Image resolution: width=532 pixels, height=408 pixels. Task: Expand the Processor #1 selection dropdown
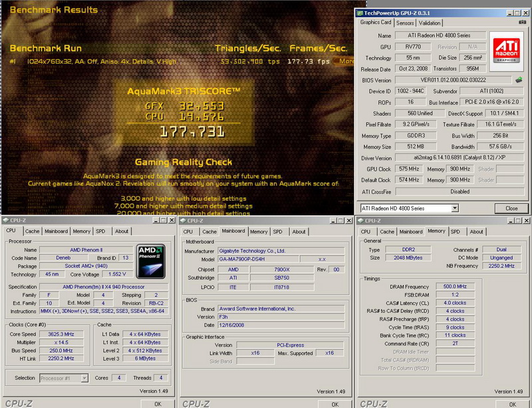pyautogui.click(x=84, y=378)
